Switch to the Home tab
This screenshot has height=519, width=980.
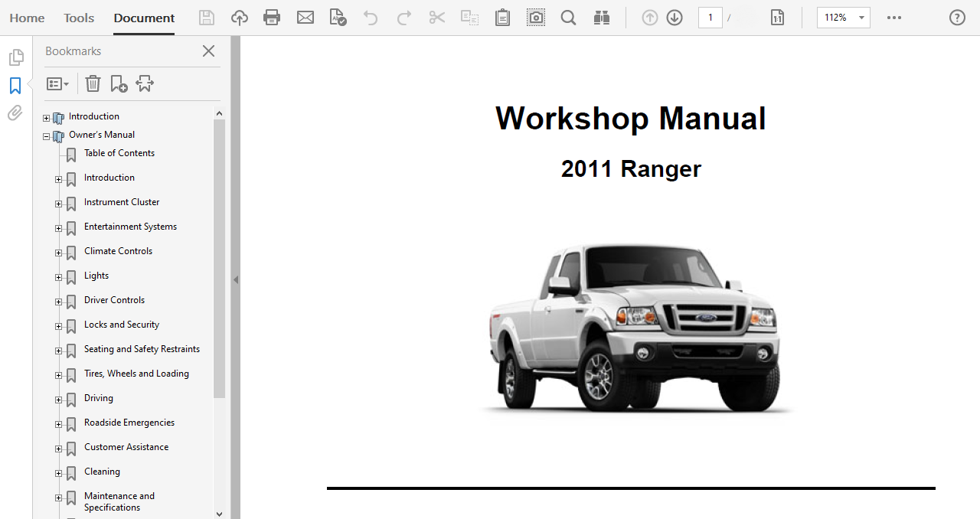click(x=27, y=18)
